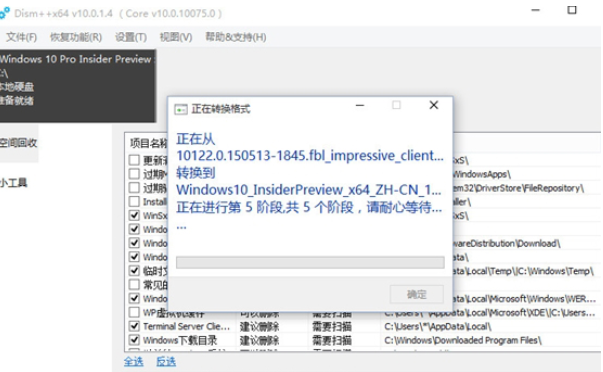Viewport: 603px width, 372px height.
Task: Click the 全选 link
Action: [x=133, y=362]
